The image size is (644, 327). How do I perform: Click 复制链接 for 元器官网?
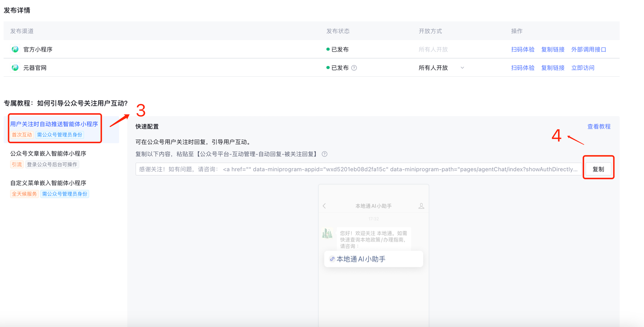click(553, 68)
